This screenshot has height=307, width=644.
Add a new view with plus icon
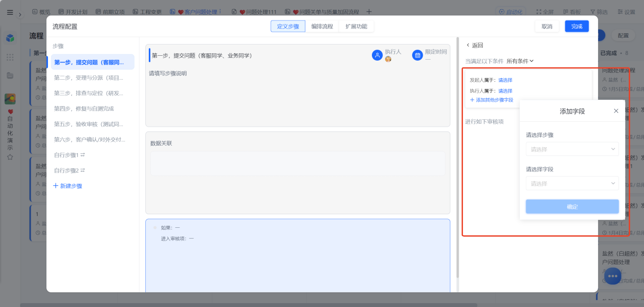[x=369, y=12]
